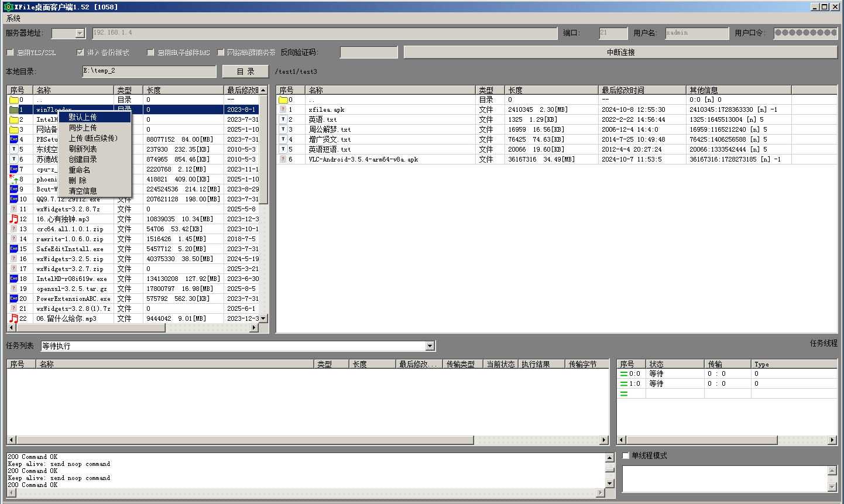Click the file icon of crc64.all.1.0.1.zip

pos(14,229)
